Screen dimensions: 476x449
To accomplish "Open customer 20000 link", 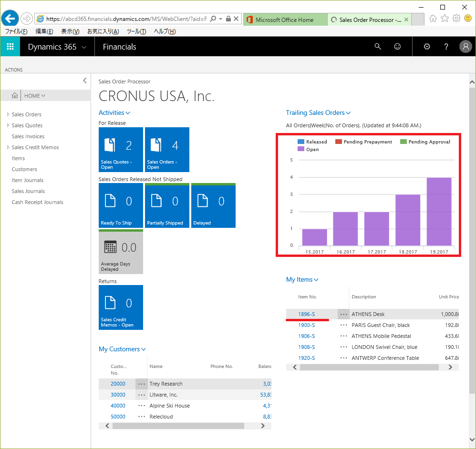I will [118, 384].
